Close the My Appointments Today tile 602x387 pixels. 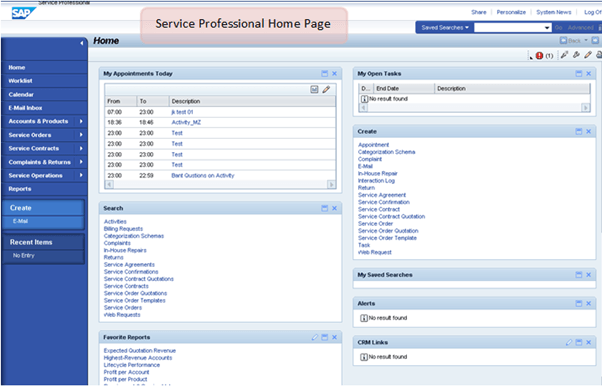click(x=334, y=73)
